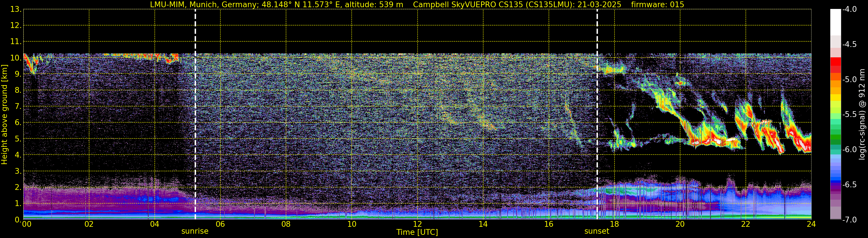The image size is (868, 238).
Task: Click the time axis tick '12'
Action: point(417,224)
